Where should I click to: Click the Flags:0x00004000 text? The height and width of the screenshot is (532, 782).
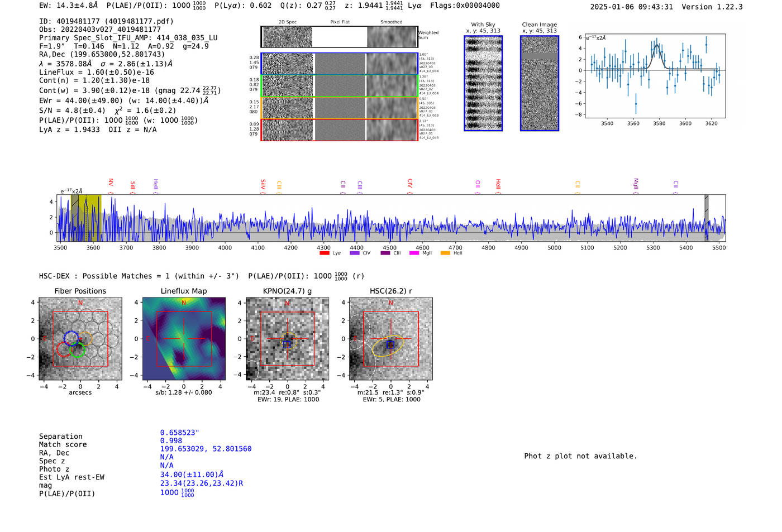(465, 5)
